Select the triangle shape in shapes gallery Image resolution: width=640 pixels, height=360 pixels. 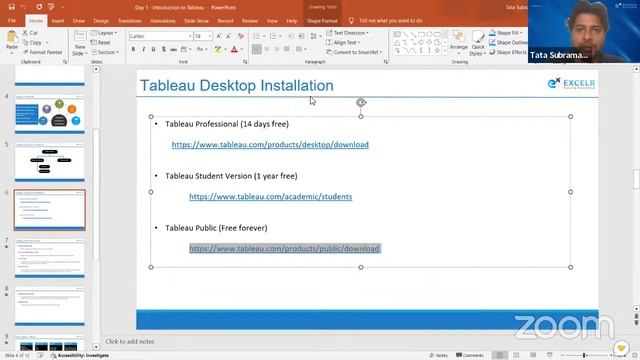click(x=397, y=42)
